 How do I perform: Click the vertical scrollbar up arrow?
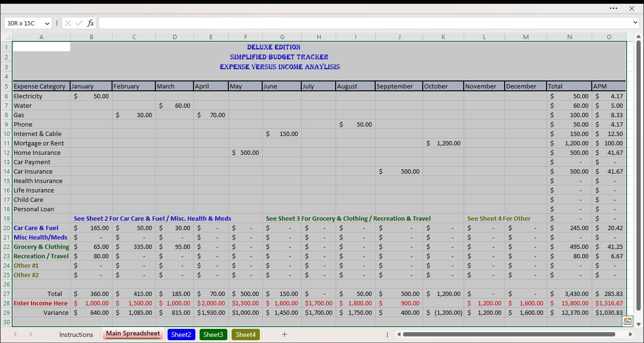pos(639,36)
